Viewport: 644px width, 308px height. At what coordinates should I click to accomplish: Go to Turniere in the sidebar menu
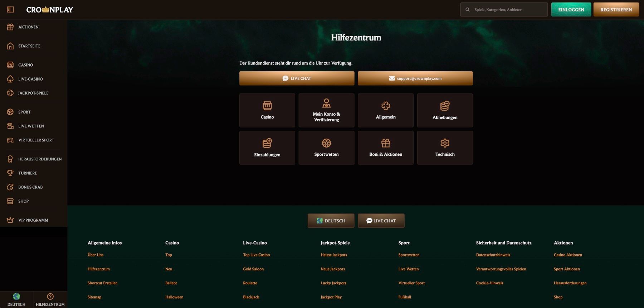pos(27,173)
